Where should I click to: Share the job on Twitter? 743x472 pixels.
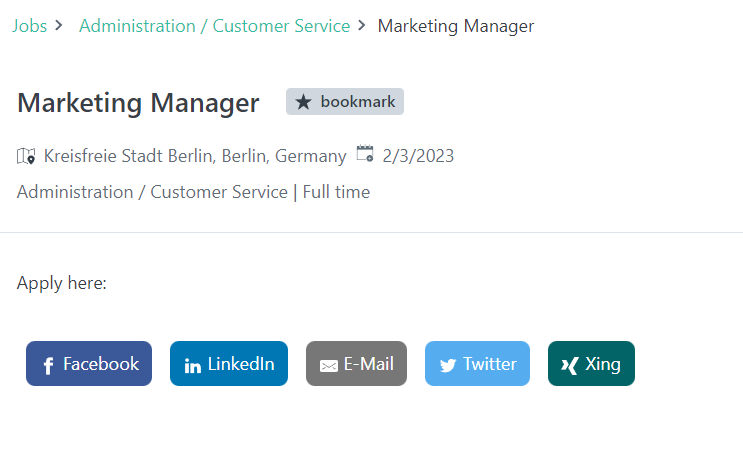click(477, 363)
